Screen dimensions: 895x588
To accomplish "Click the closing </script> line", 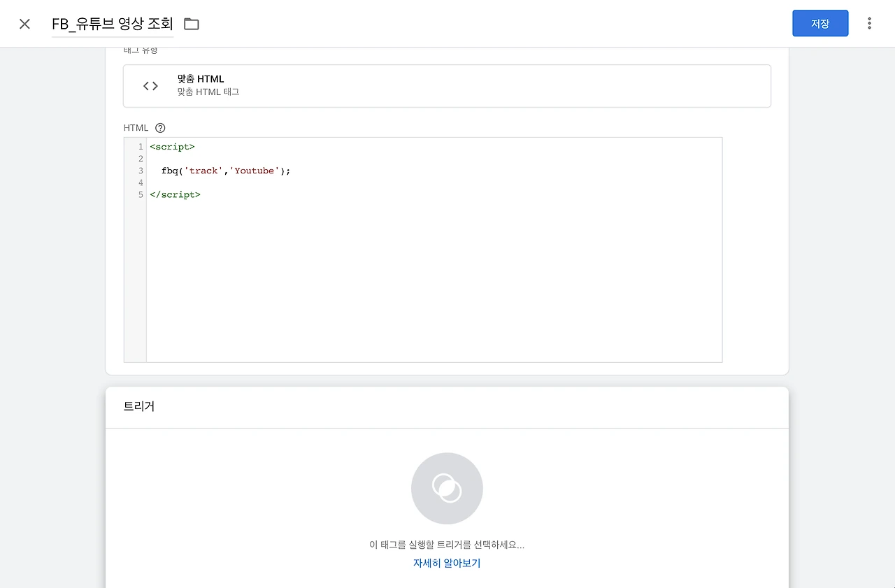I will [x=175, y=194].
